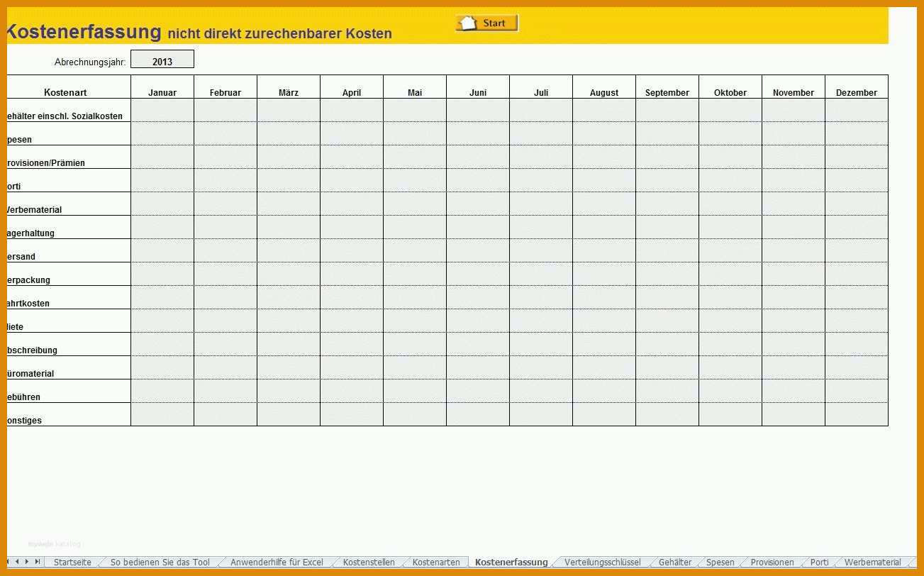Click the house icon on Start button
This screenshot has height=576, width=924.
pyautogui.click(x=467, y=23)
